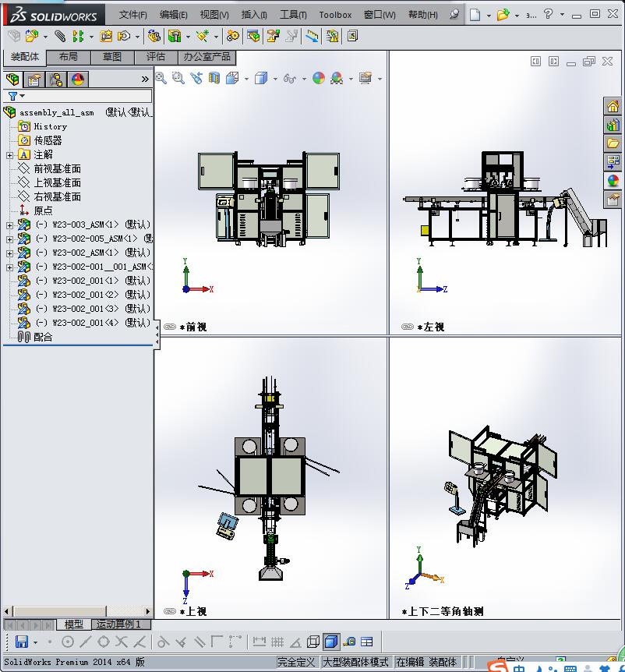This screenshot has width=625, height=672.
Task: Open the ConfigurationManager tab icon
Action: pyautogui.click(x=56, y=80)
